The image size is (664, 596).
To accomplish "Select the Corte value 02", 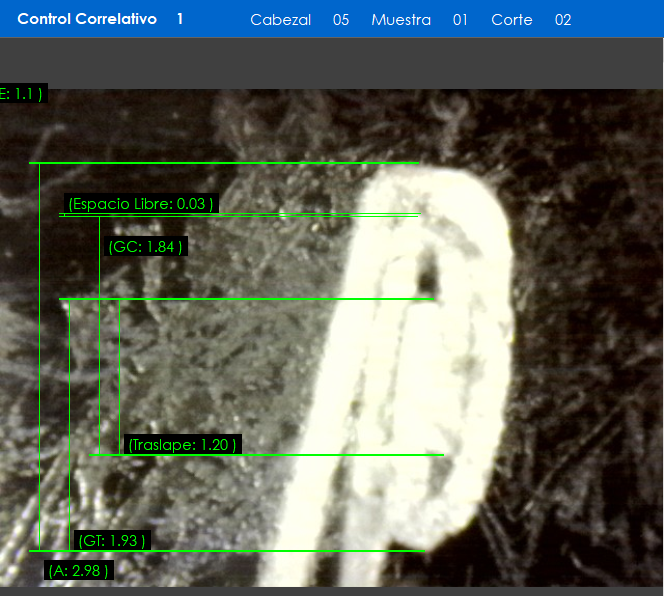I will (563, 20).
